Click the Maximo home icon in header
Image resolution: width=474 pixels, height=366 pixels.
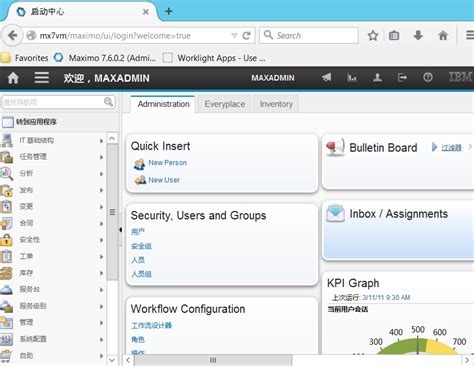pyautogui.click(x=13, y=78)
